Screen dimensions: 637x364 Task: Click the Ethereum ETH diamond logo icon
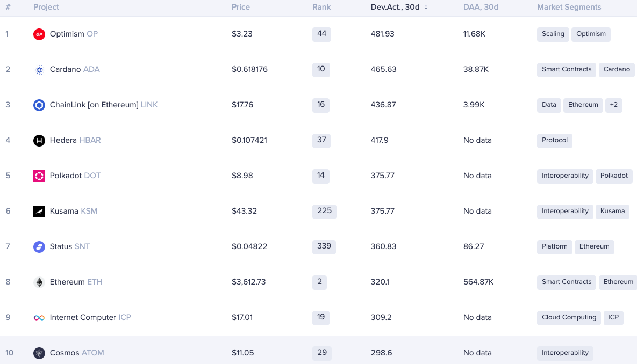tap(39, 282)
